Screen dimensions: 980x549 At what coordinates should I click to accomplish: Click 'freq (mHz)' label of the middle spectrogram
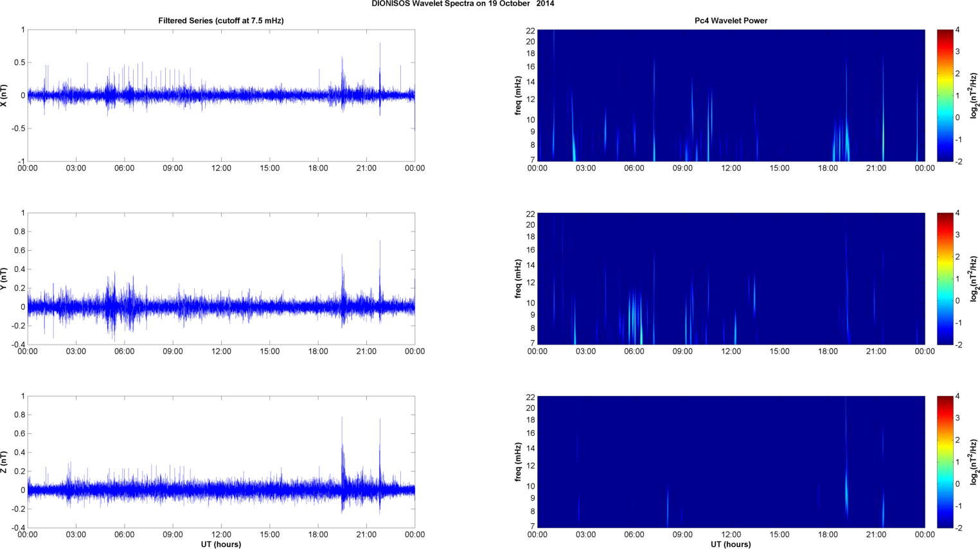[518, 278]
